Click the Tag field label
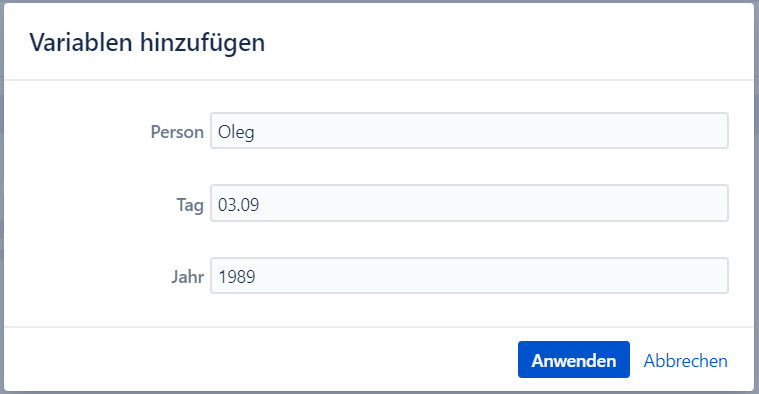Image resolution: width=759 pixels, height=394 pixels. click(x=190, y=205)
